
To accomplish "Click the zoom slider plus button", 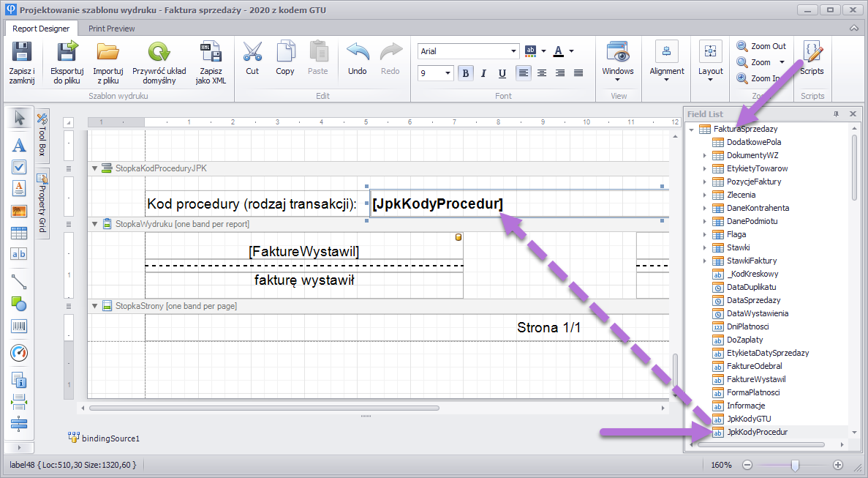I will (x=838, y=465).
